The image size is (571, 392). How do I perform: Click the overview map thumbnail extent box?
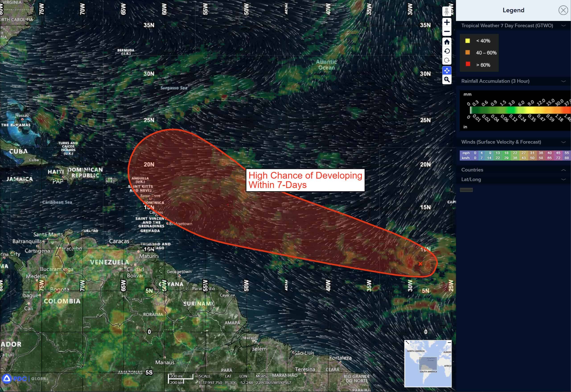[428, 364]
